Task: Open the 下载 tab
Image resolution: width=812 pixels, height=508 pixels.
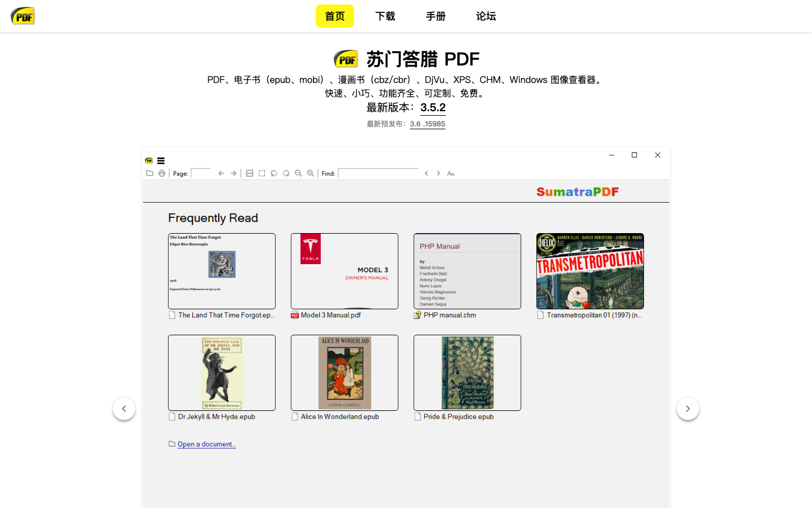Action: (385, 16)
